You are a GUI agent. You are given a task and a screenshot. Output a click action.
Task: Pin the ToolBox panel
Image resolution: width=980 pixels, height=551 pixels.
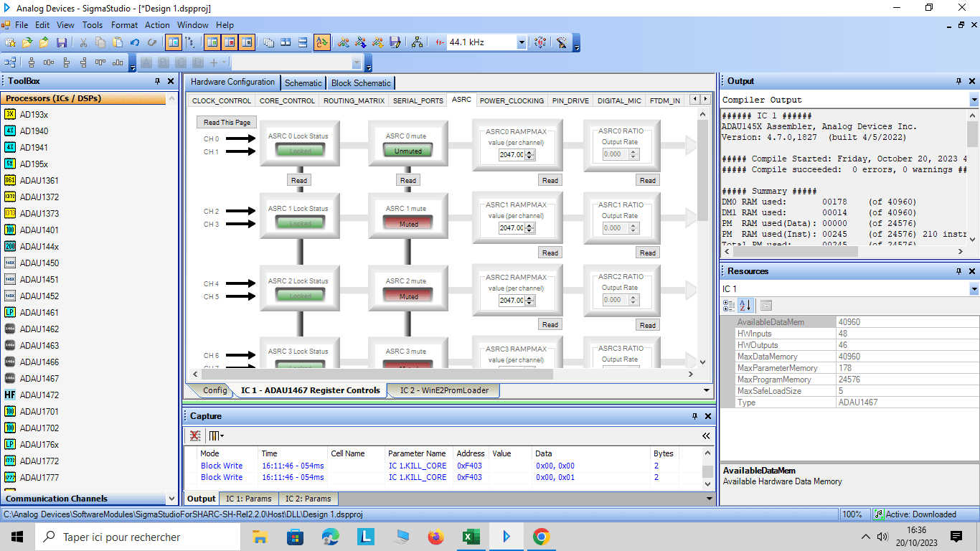[157, 81]
